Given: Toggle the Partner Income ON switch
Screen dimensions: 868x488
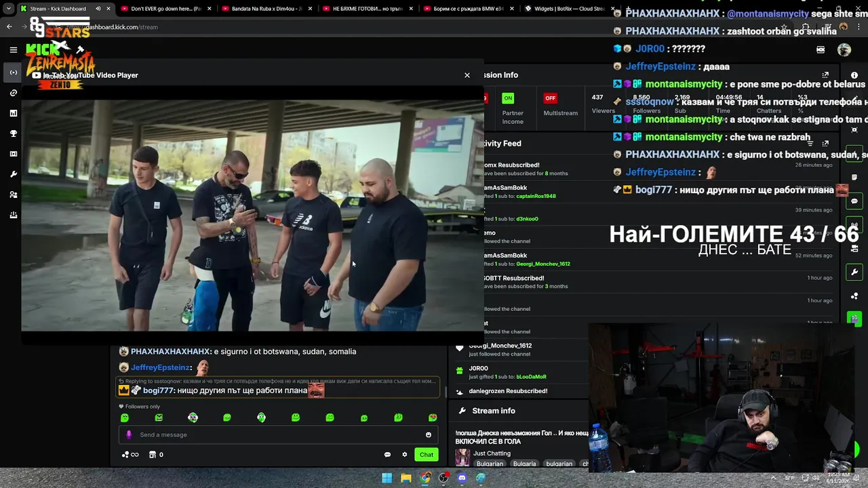Looking at the screenshot, I should tap(508, 98).
